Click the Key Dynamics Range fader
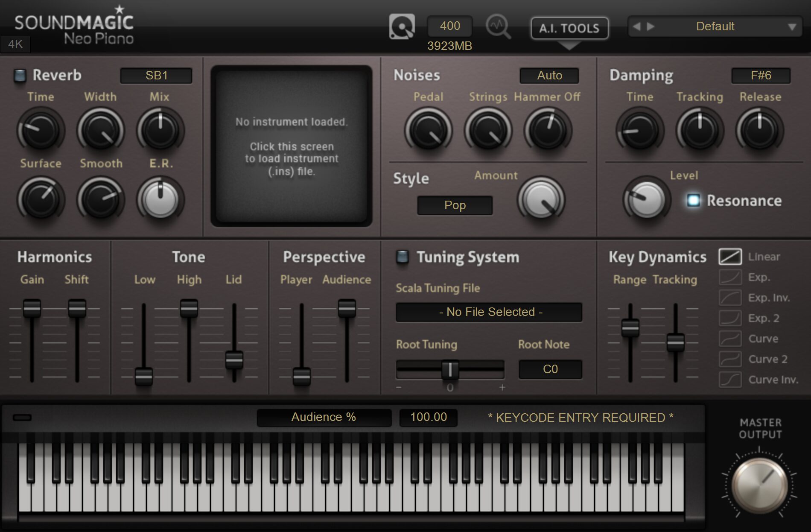Viewport: 811px width, 532px height. tap(630, 328)
